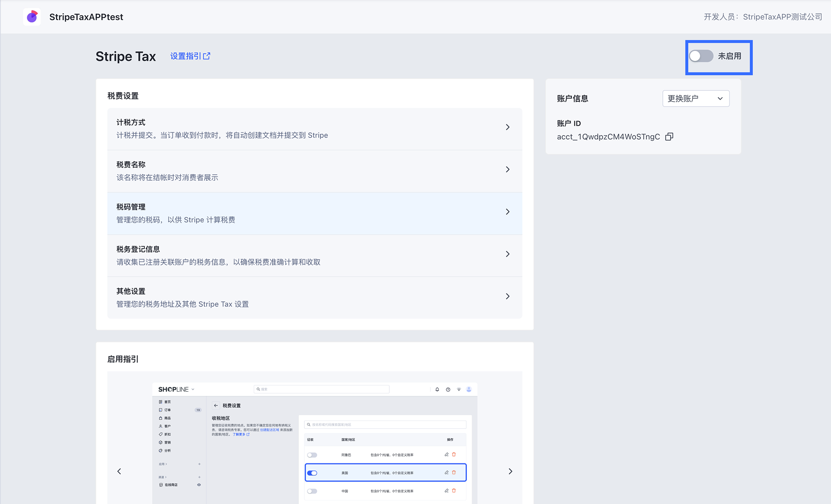Image resolution: width=831 pixels, height=504 pixels.
Task: Click the 账户 ID label
Action: click(569, 123)
